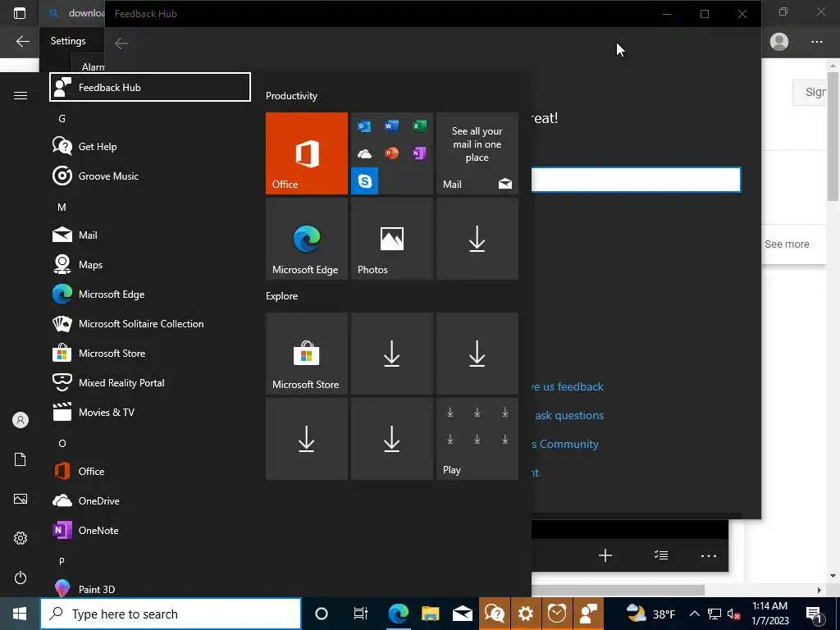Click the 'ask questions' link

pyautogui.click(x=569, y=415)
